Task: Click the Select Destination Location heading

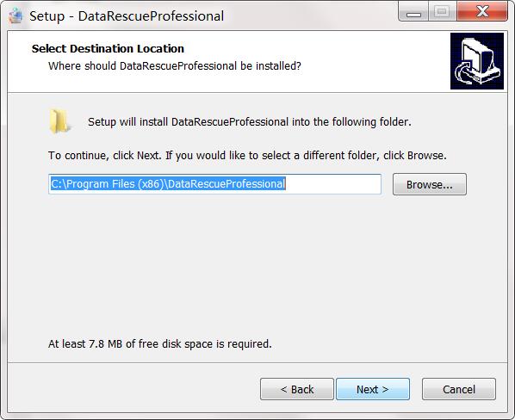Action: (108, 48)
